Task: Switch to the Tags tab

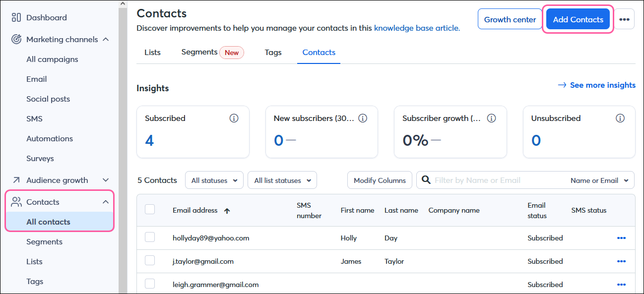Action: pos(273,53)
